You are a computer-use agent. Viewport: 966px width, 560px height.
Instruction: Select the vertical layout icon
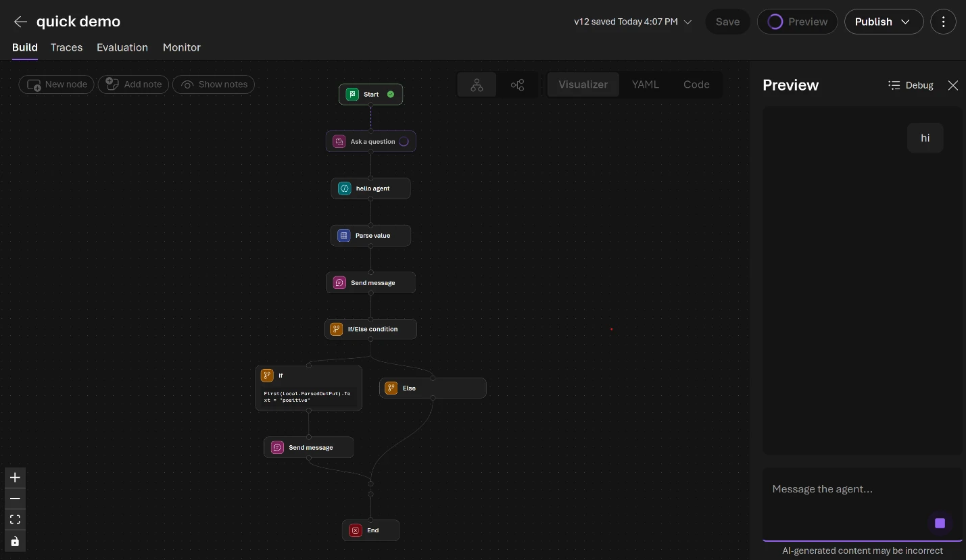pos(477,84)
